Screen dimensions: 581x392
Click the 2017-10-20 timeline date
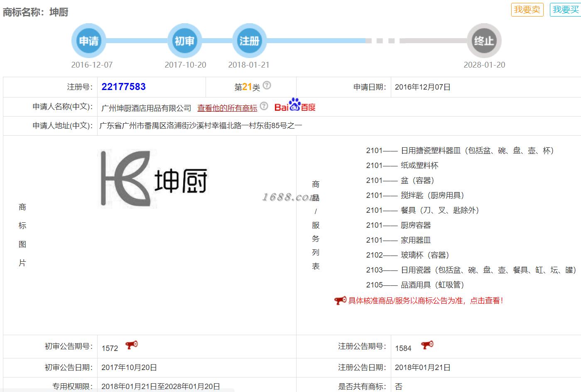tap(185, 65)
